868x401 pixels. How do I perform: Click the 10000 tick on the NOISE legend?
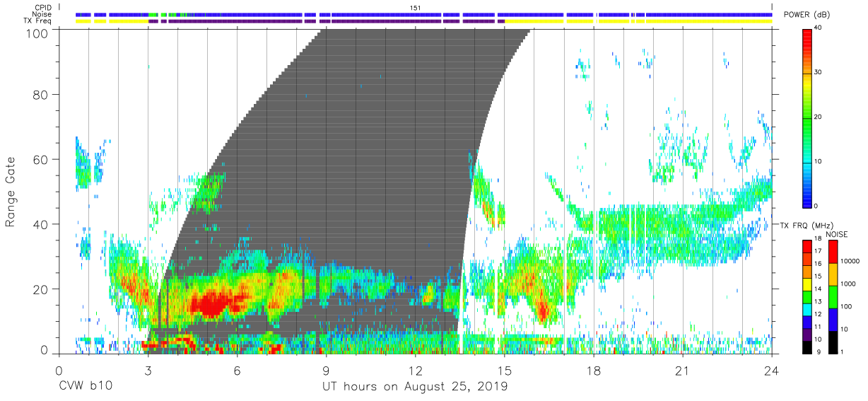point(850,261)
